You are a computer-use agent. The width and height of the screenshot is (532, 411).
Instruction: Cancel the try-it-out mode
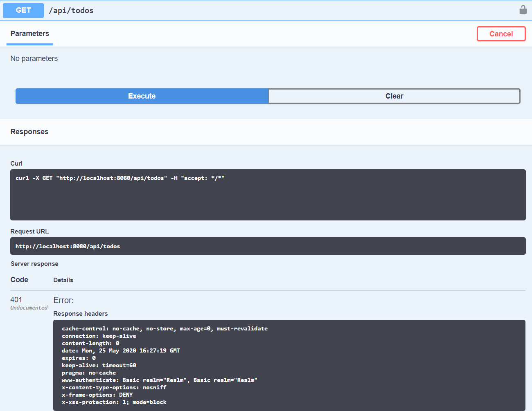click(501, 34)
